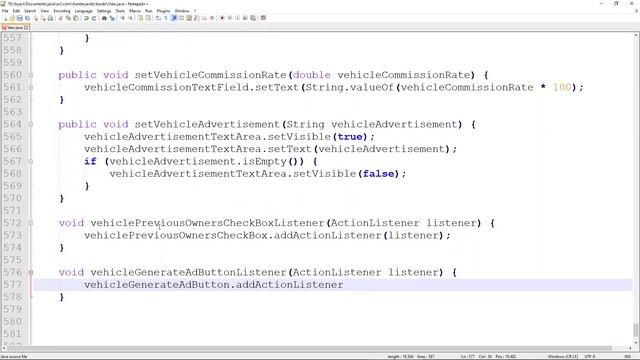The height and width of the screenshot is (360, 640).
Task: Click the Zoom Out toolbar icon
Action: (130, 18)
